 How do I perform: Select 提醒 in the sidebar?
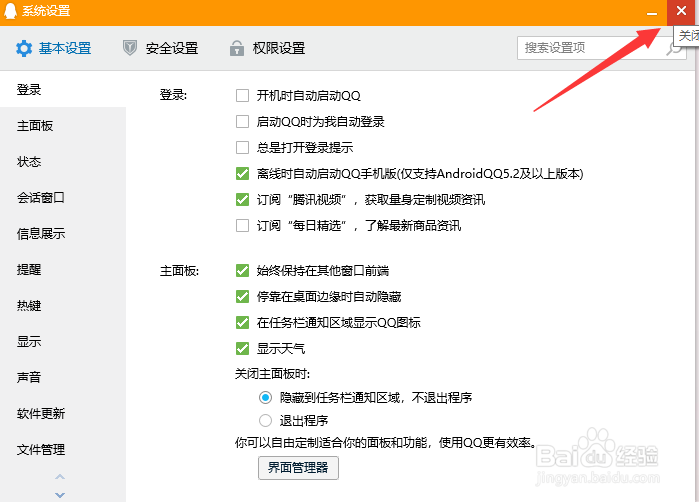tap(63, 270)
